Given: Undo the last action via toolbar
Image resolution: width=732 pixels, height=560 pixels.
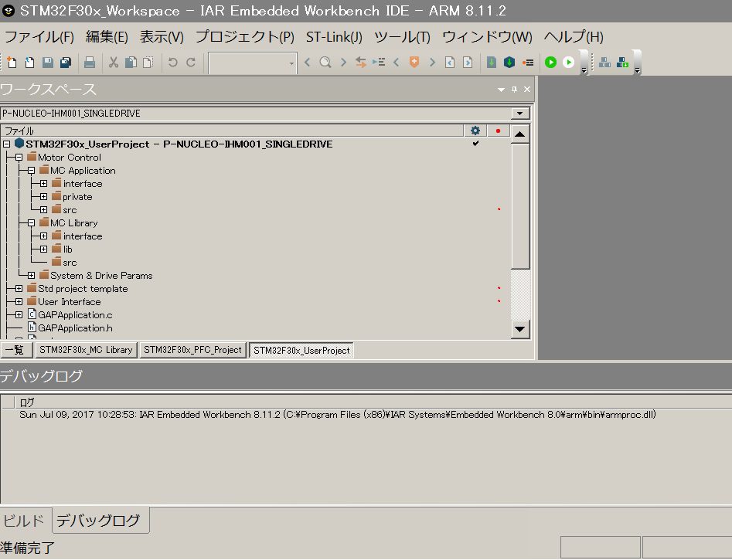Looking at the screenshot, I should pos(172,62).
